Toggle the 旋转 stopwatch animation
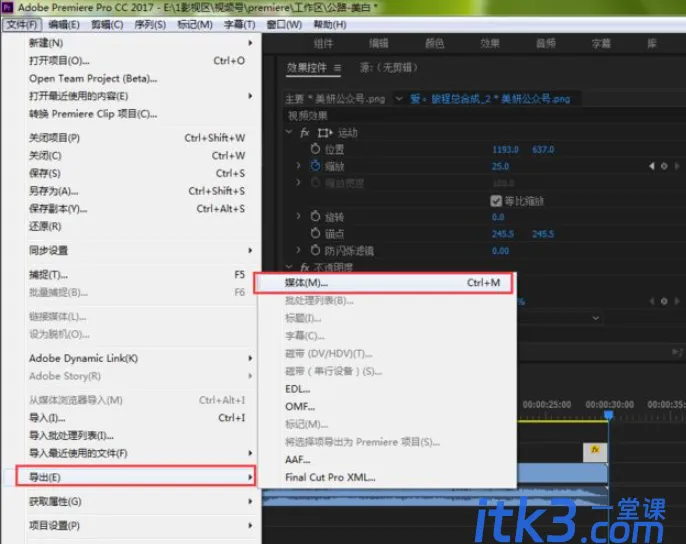This screenshot has width=686, height=544. 315,216
